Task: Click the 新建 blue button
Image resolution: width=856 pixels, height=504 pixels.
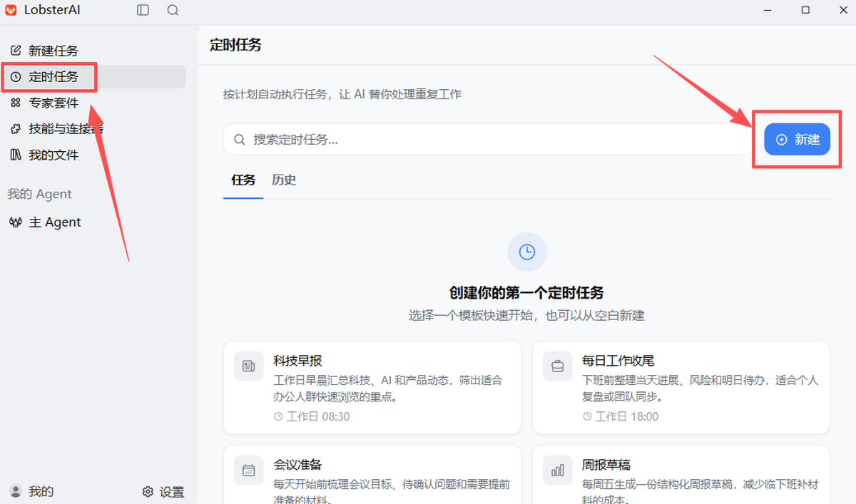Action: 798,139
